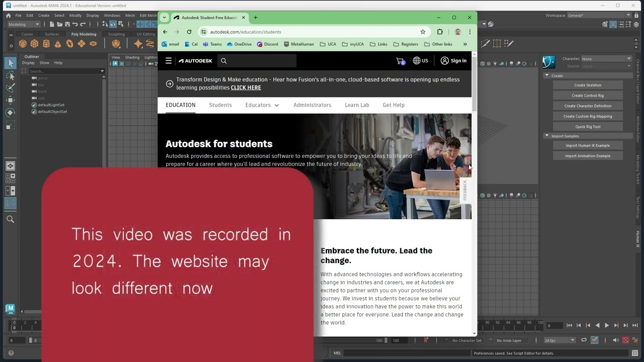This screenshot has height=362, width=644.
Task: Toggle select by hierarchy mode in Maya
Action: (x=106, y=24)
